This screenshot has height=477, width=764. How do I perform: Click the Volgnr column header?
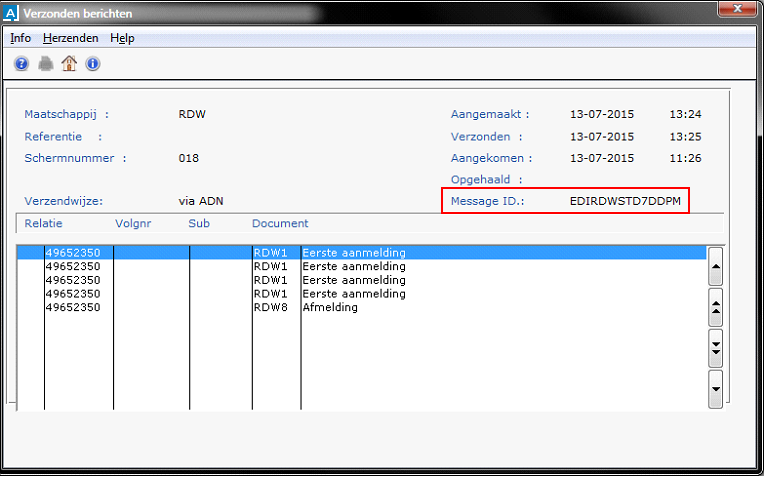133,223
